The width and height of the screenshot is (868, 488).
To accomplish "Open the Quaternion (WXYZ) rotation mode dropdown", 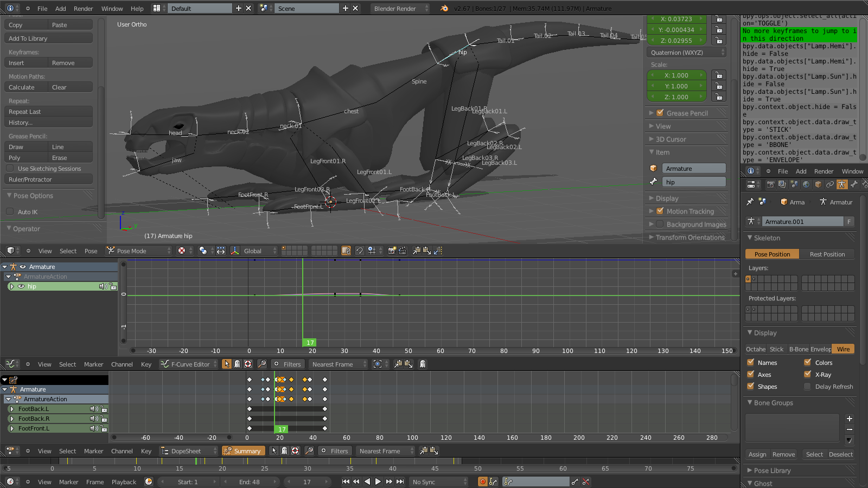I will tap(686, 53).
